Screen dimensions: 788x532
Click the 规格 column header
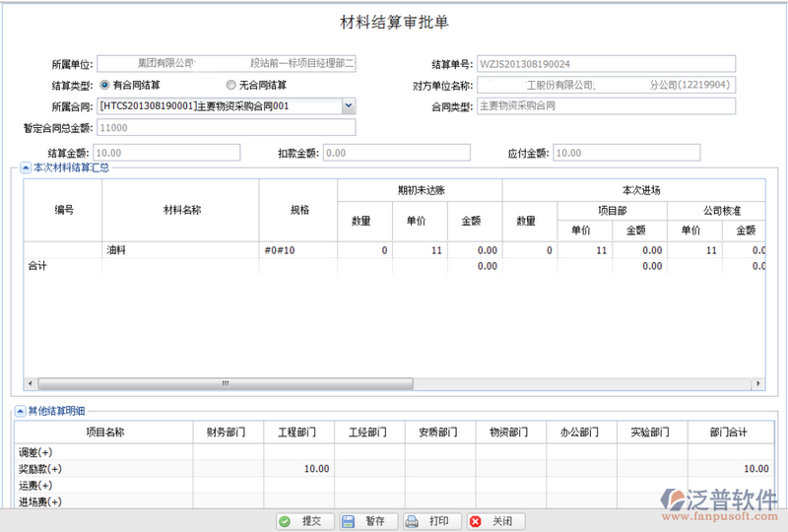point(299,210)
